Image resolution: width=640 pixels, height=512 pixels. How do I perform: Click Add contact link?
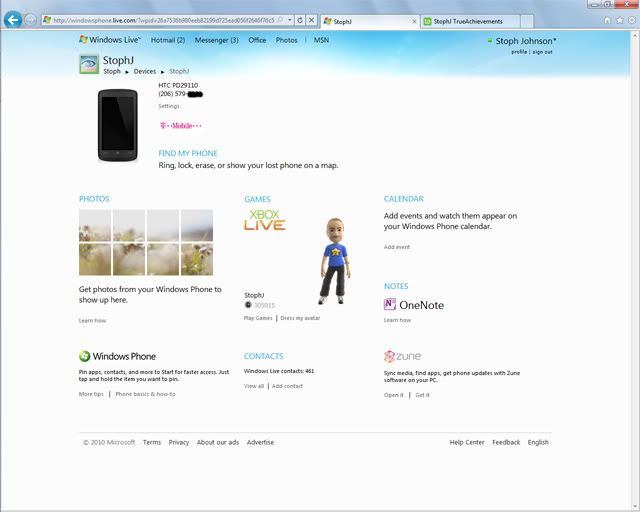pos(287,386)
